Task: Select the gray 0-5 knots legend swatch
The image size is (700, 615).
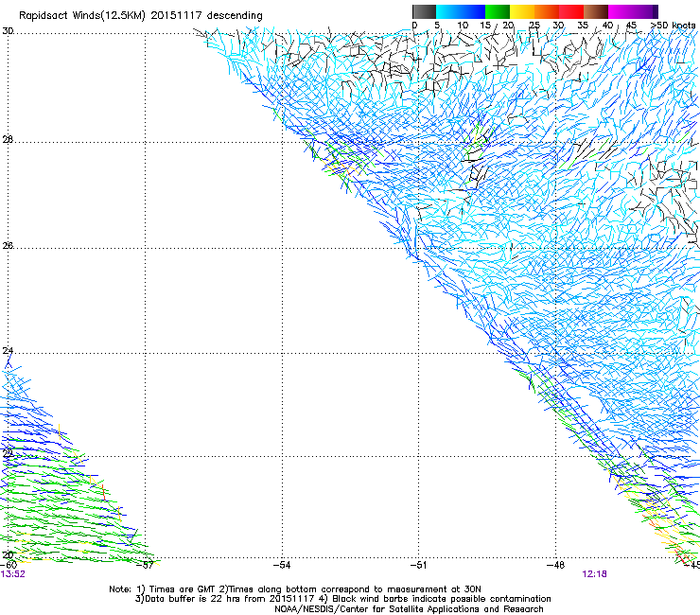Action: (x=424, y=11)
